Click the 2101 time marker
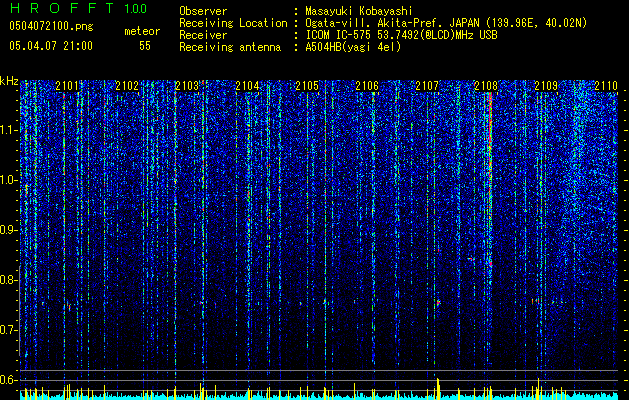The image size is (629, 400). (x=67, y=86)
